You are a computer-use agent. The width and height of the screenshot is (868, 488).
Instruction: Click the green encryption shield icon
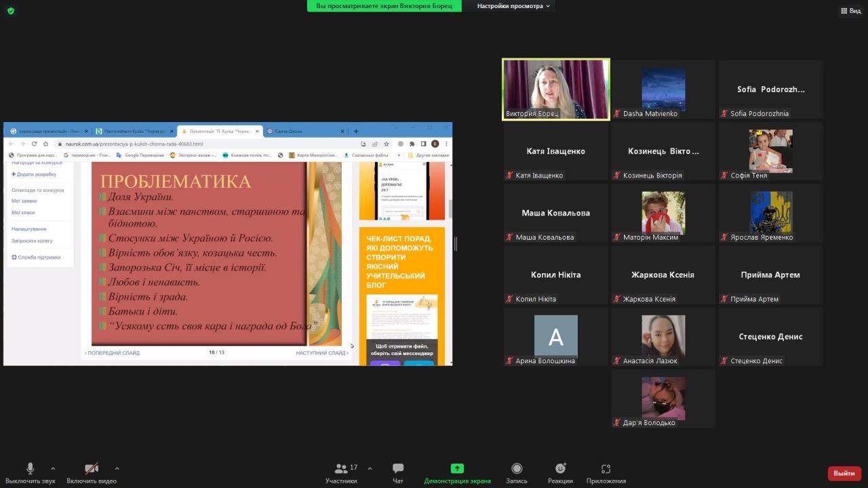point(10,11)
